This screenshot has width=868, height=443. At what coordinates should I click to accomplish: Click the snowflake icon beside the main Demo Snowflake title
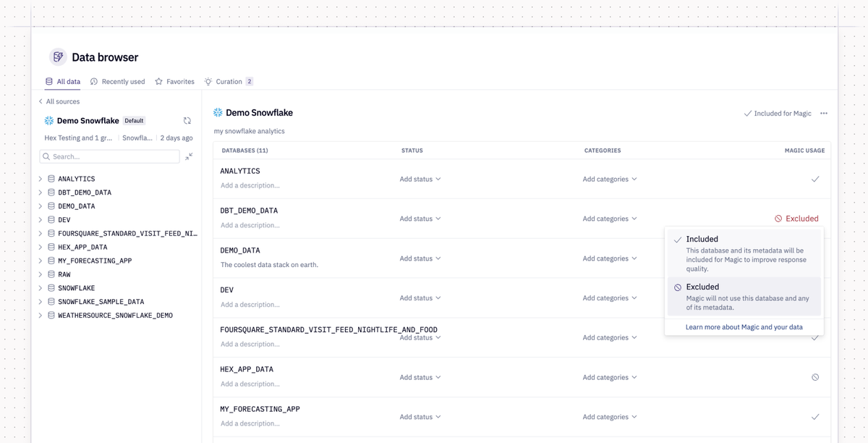(x=218, y=113)
